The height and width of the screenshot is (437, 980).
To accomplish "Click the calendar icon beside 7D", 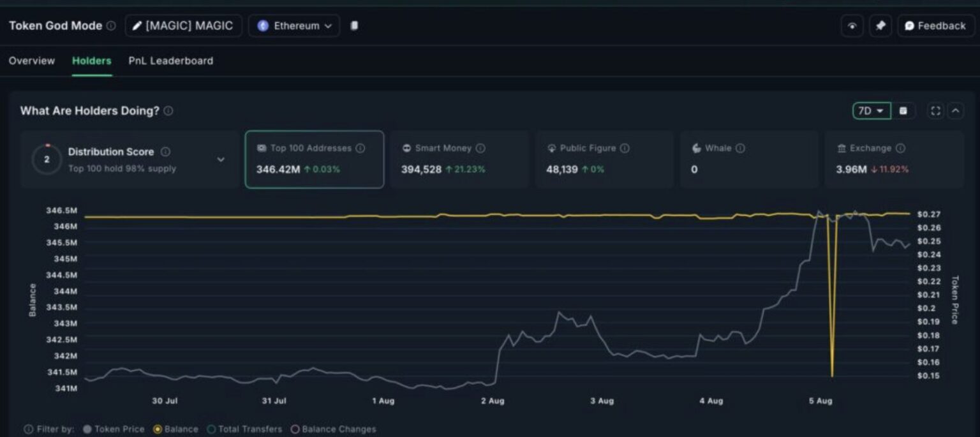I will [903, 111].
